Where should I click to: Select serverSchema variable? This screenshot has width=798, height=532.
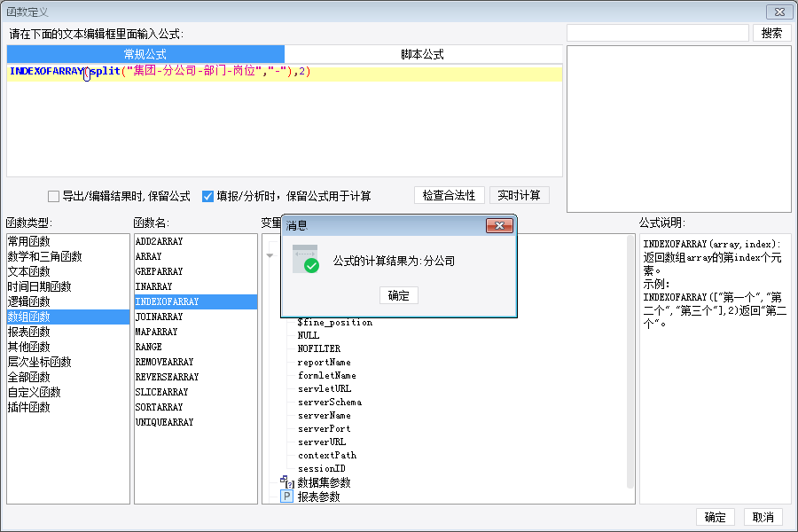(x=330, y=403)
